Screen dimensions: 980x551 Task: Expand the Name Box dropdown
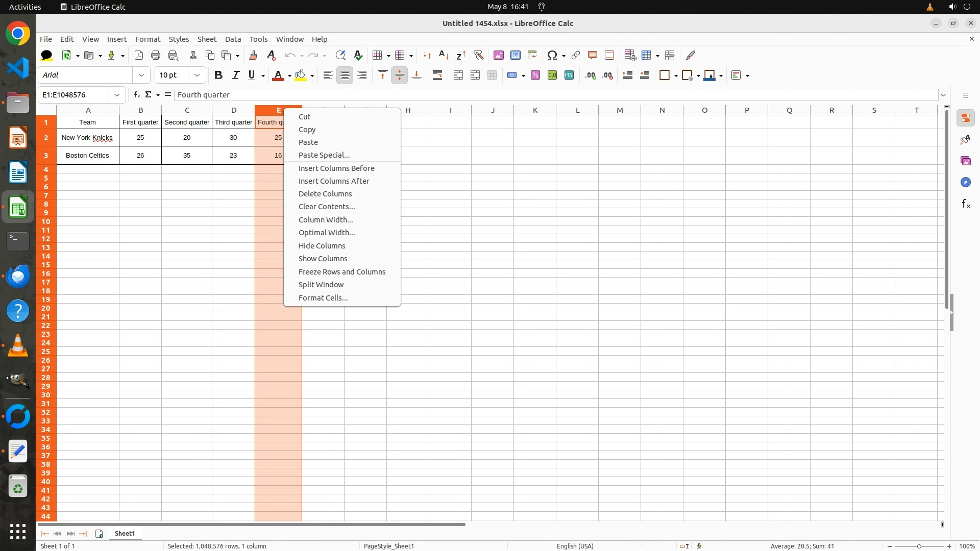[x=117, y=95]
